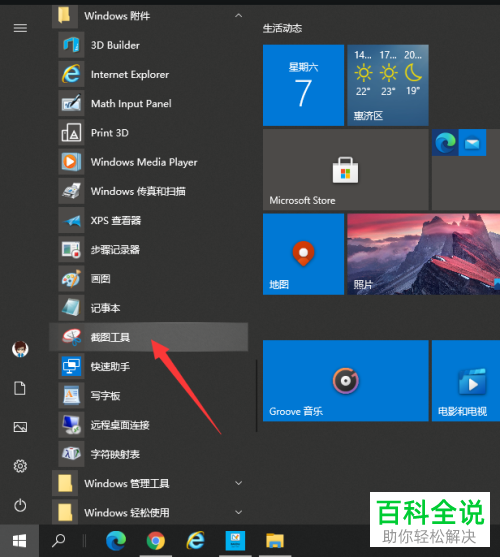The image size is (500, 557).
Task: Open 3D Builder from the app list
Action: click(148, 45)
